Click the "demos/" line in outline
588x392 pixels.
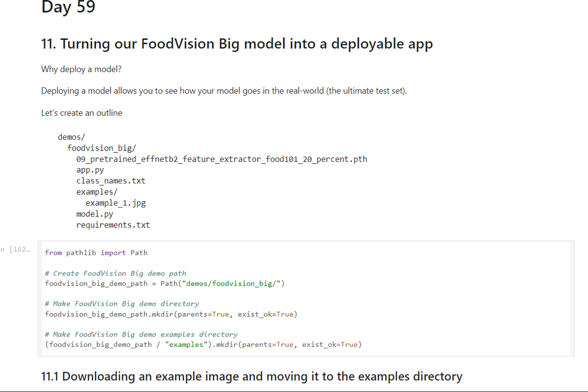tap(72, 137)
